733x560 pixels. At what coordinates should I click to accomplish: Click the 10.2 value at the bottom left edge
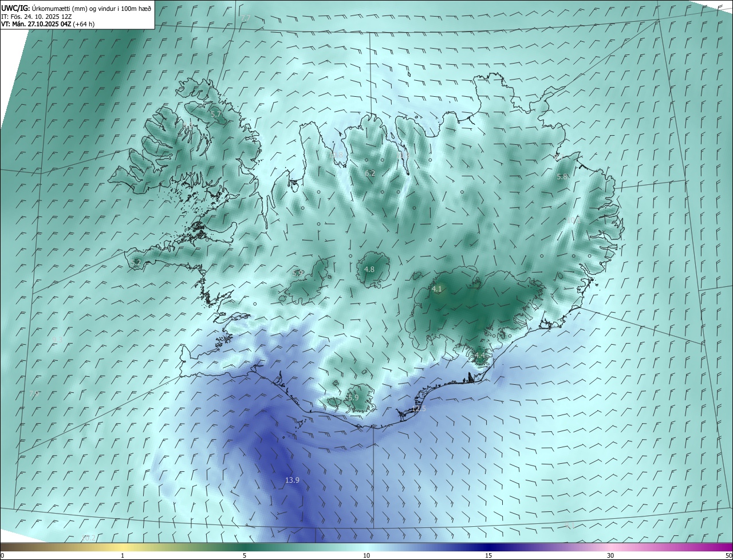[89, 538]
